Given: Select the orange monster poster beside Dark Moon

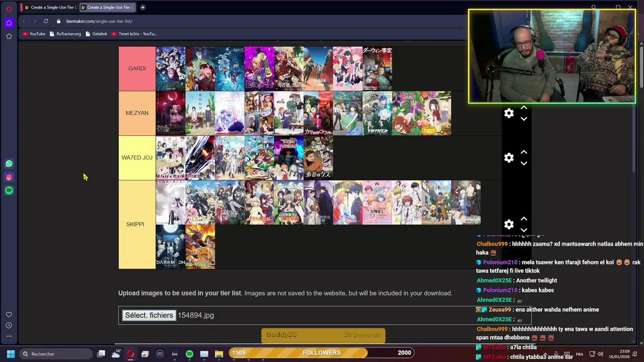Looking at the screenshot, I should (x=200, y=246).
